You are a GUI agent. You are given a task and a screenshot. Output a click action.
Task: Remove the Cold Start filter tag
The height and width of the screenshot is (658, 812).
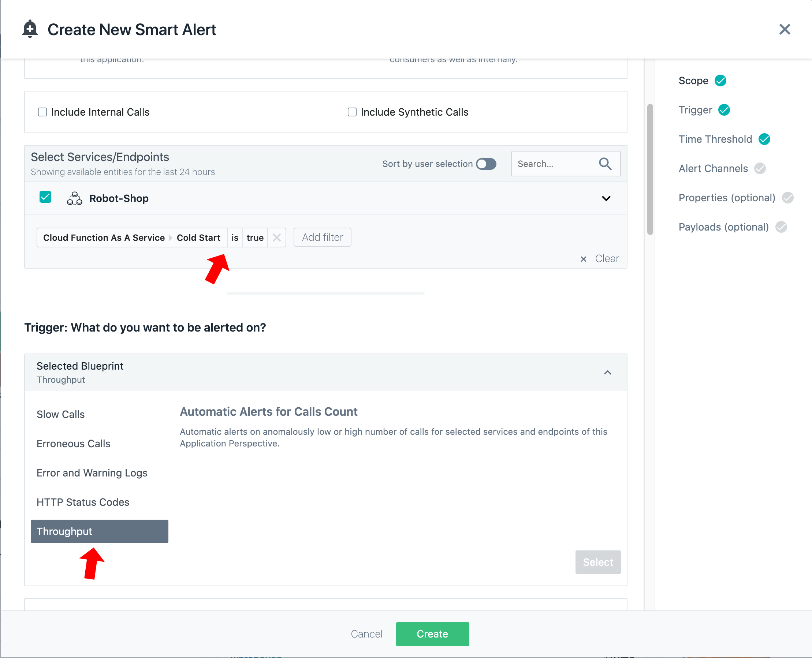277,238
